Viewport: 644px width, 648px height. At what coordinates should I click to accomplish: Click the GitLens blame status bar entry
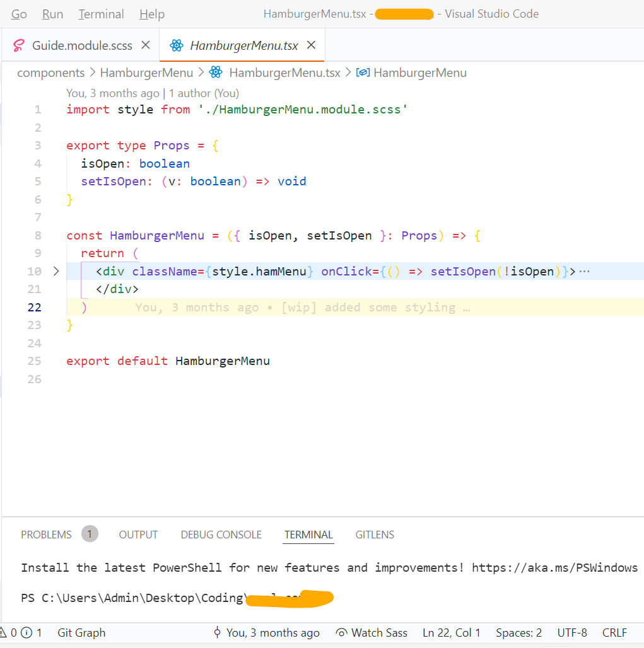[267, 633]
